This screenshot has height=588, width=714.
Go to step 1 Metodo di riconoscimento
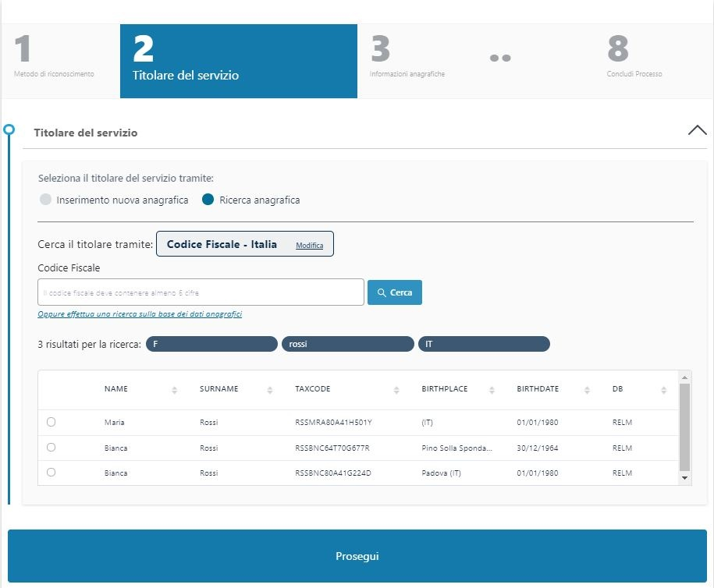(55, 60)
